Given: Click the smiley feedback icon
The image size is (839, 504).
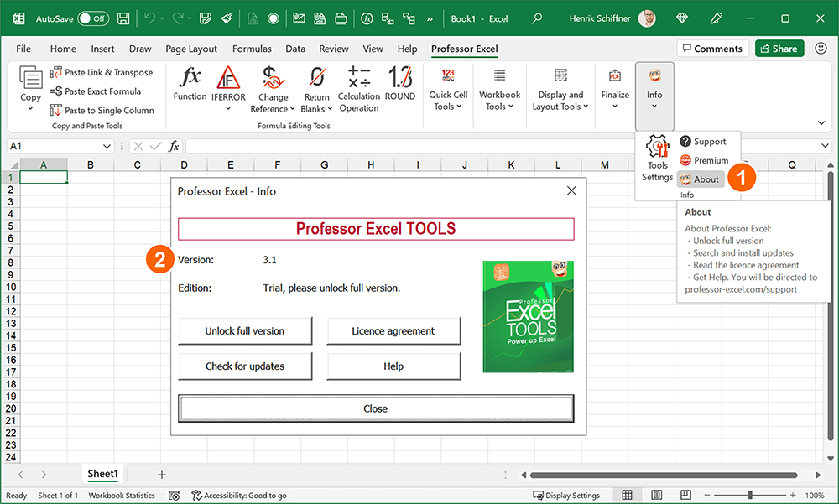Looking at the screenshot, I should 821,48.
